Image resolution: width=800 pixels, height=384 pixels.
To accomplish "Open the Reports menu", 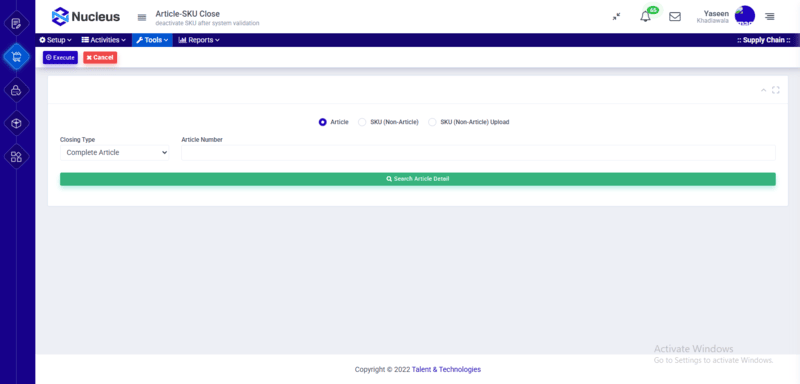I will point(199,40).
